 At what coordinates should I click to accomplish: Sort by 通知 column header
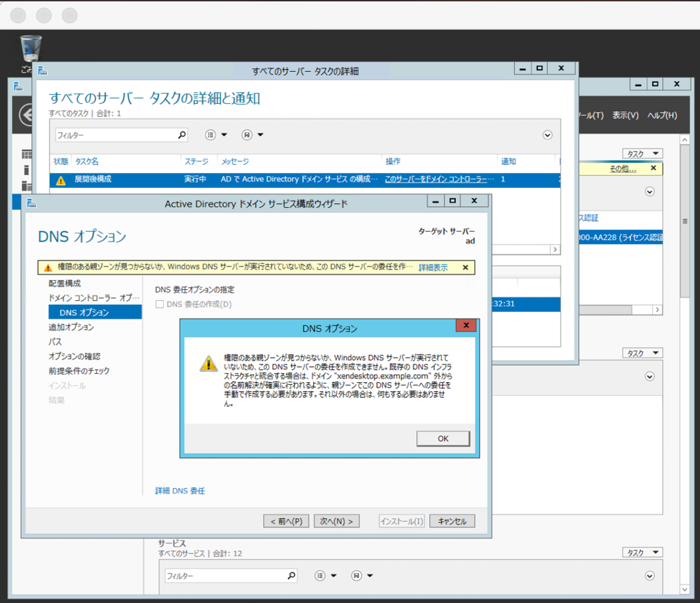pos(509,161)
